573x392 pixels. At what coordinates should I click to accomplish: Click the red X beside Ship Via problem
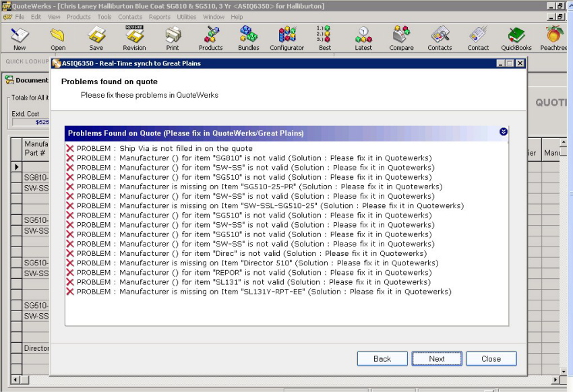[70, 148]
